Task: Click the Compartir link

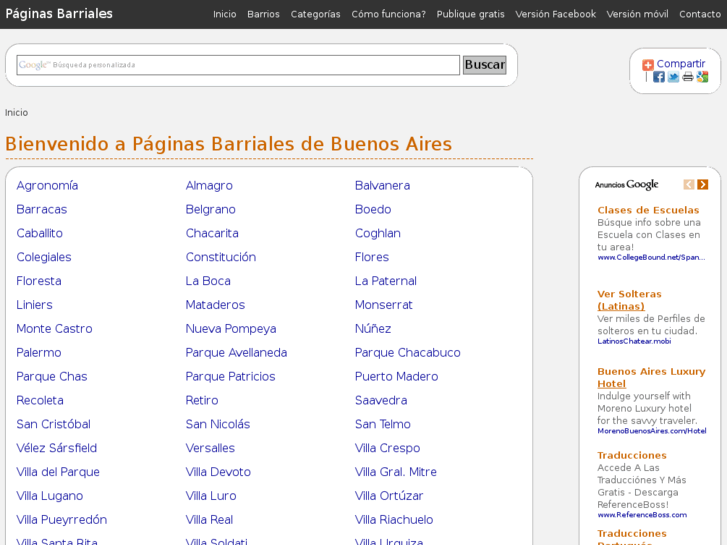Action: click(x=681, y=64)
